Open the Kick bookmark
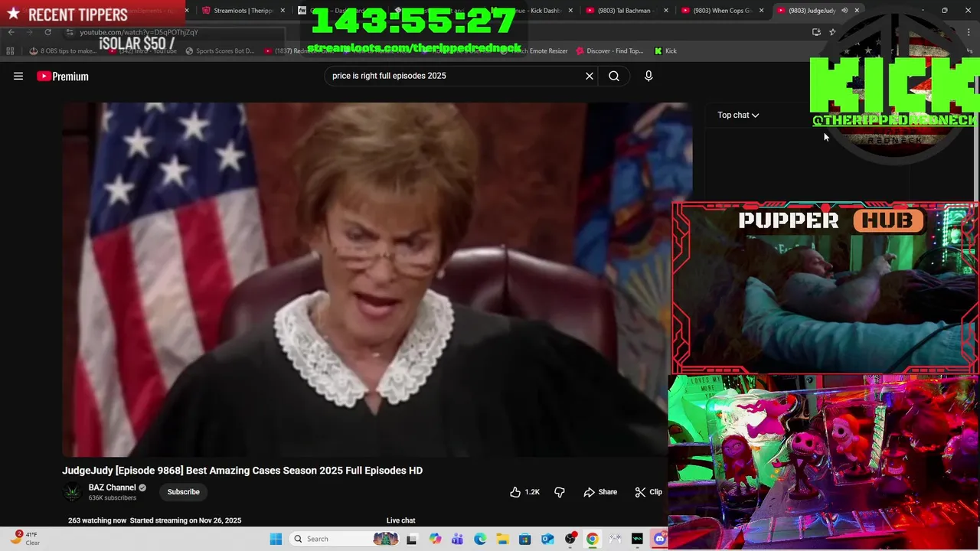The height and width of the screenshot is (551, 980). coord(665,51)
